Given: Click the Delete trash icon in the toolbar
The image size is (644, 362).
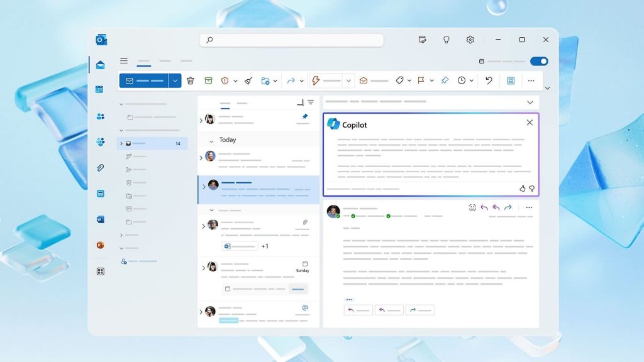Looking at the screenshot, I should click(x=191, y=80).
